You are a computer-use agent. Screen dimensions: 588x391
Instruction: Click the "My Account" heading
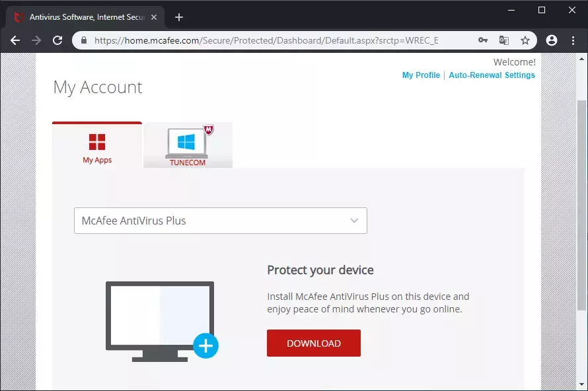pyautogui.click(x=98, y=87)
